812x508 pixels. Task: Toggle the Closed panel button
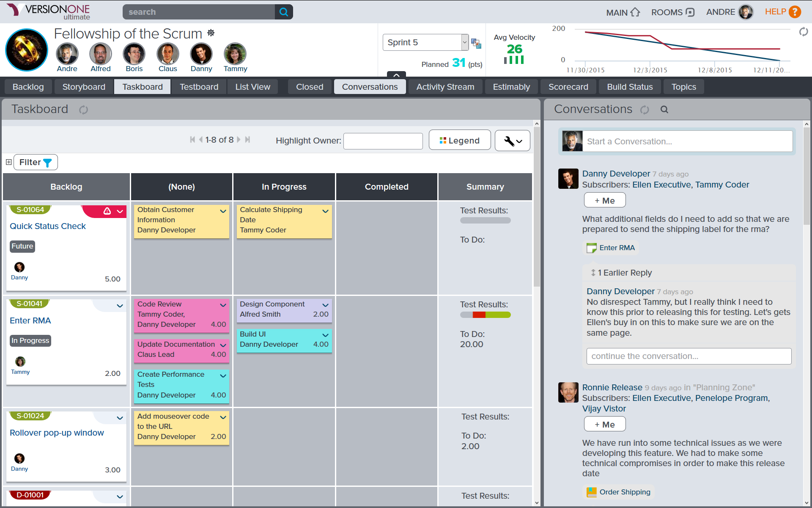pos(310,87)
